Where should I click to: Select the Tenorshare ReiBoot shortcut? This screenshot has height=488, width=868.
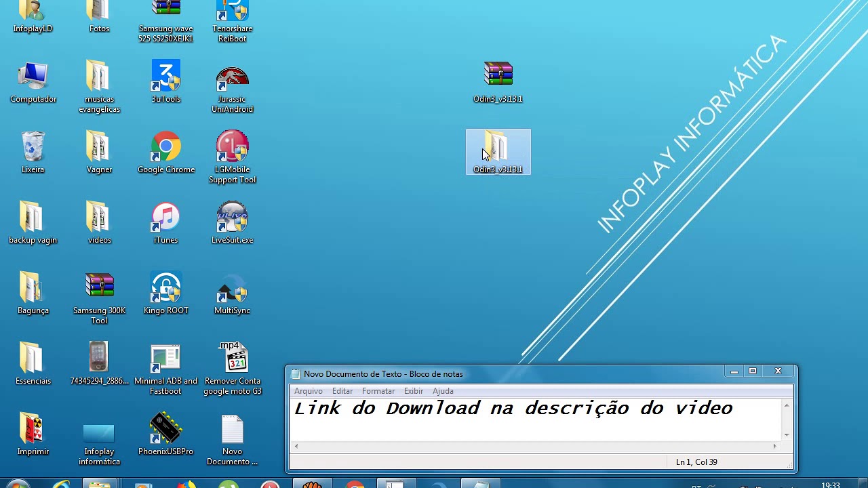coord(232,22)
